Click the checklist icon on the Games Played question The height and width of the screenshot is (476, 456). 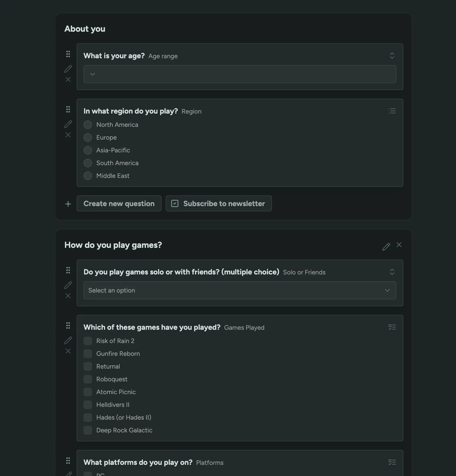[392, 327]
